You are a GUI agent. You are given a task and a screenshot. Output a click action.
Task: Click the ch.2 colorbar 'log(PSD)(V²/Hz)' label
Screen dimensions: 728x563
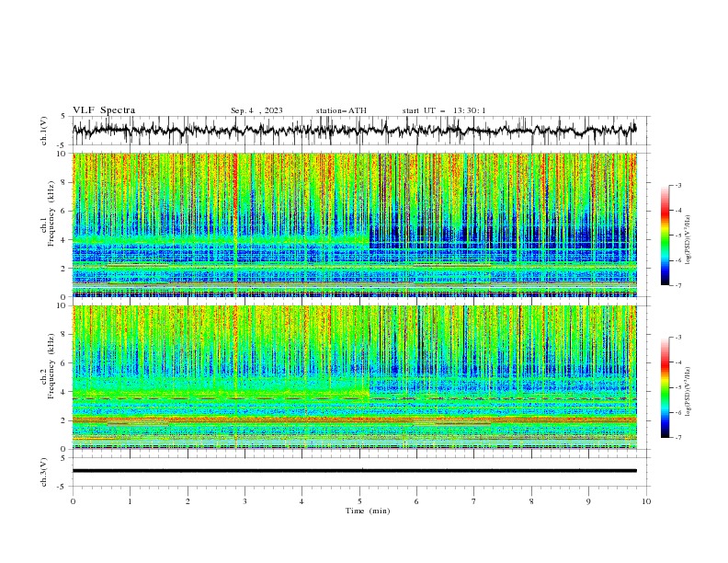688,391
